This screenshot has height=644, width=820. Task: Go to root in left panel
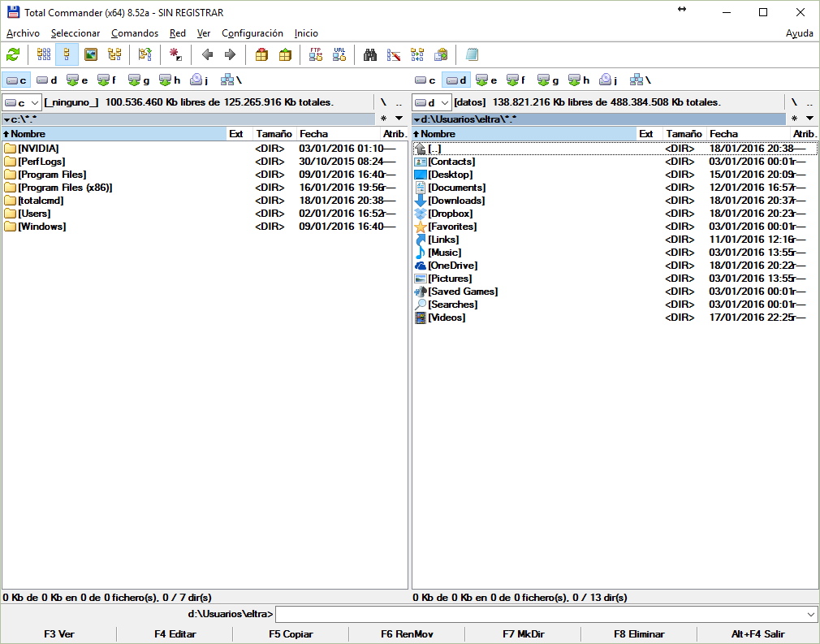pos(383,102)
